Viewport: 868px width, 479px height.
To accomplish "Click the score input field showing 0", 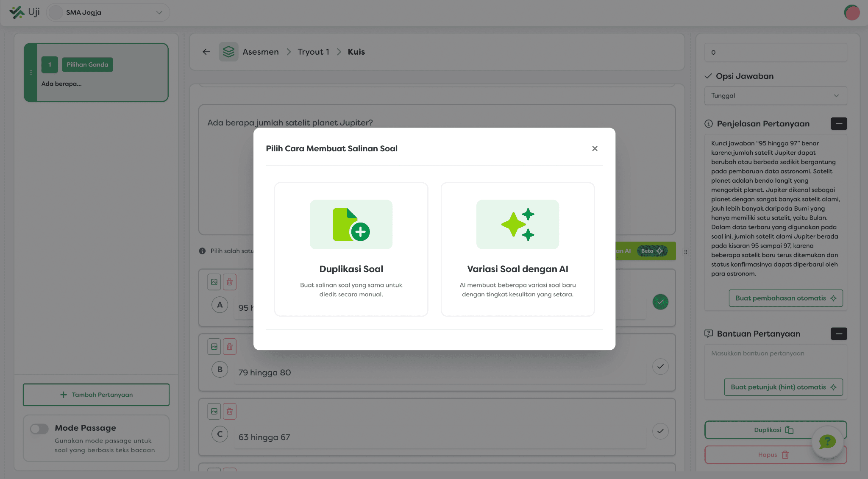I will 776,52.
